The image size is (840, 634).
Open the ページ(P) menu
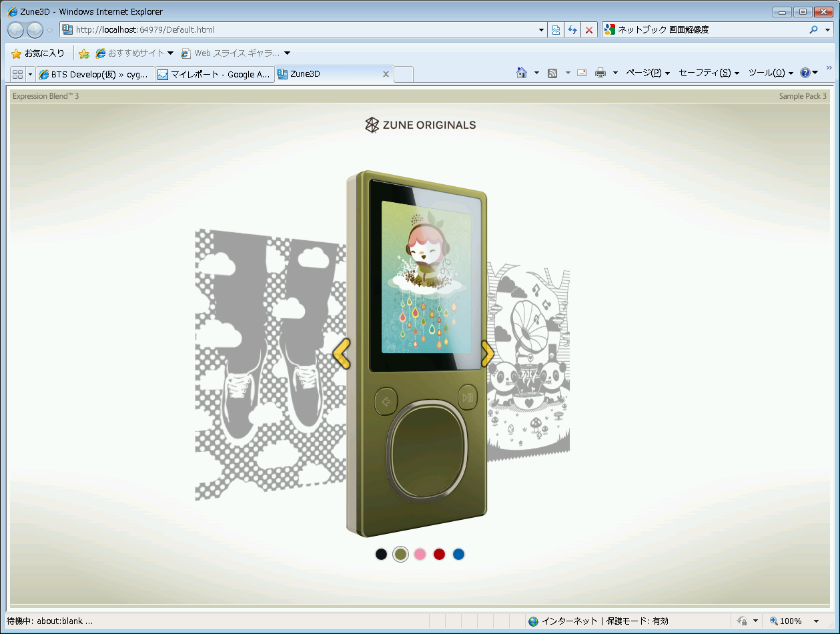(x=647, y=73)
